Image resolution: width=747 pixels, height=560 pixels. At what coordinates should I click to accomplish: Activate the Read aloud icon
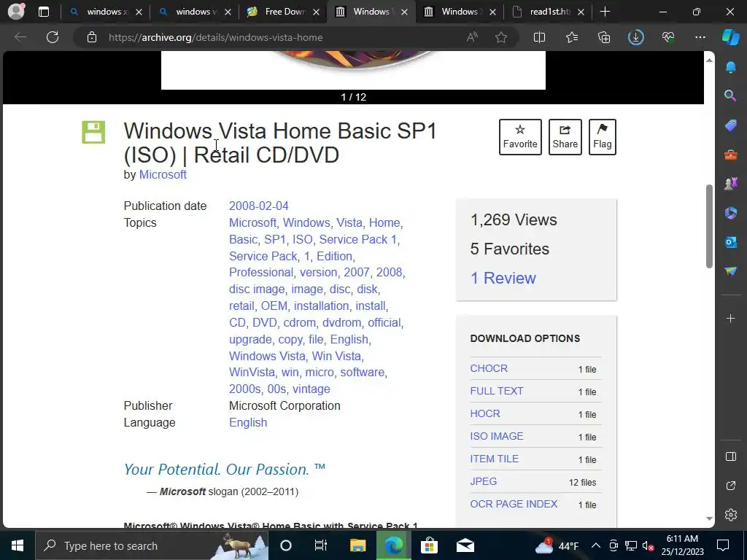(x=472, y=37)
